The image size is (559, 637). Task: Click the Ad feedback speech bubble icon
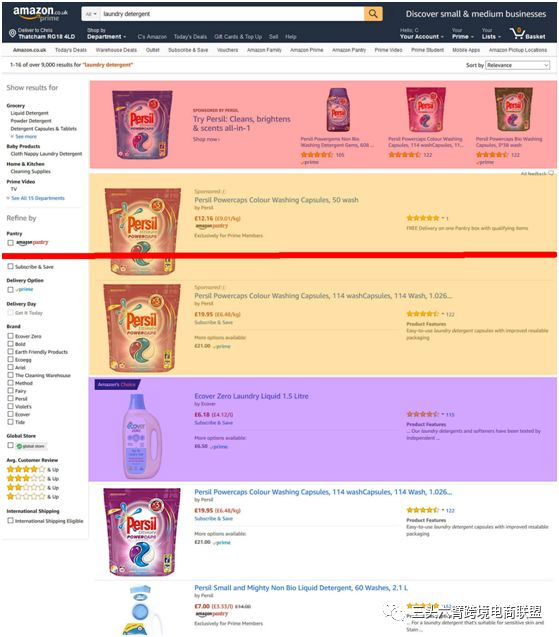tap(551, 173)
